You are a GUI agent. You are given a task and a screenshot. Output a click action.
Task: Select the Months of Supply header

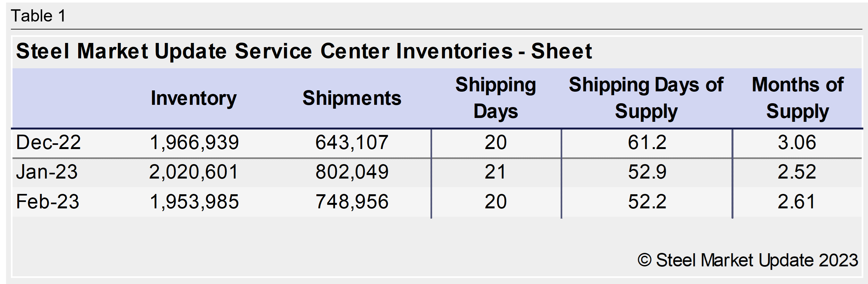tap(797, 98)
